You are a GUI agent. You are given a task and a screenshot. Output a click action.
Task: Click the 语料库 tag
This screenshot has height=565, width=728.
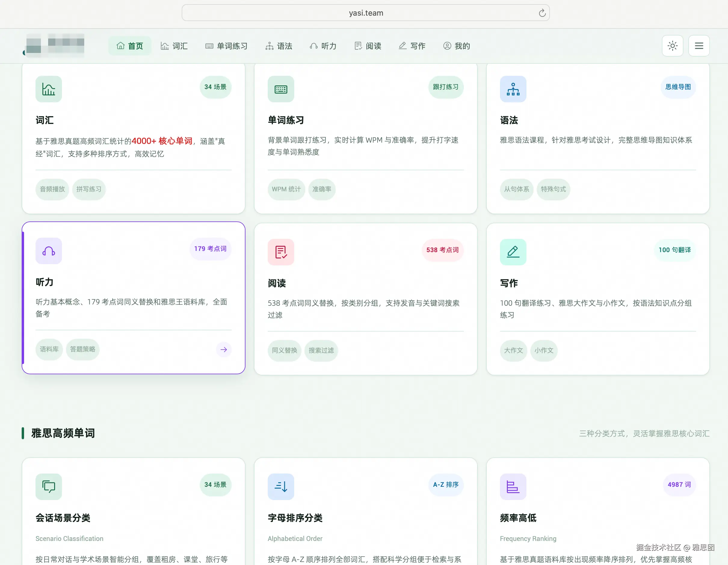click(49, 349)
